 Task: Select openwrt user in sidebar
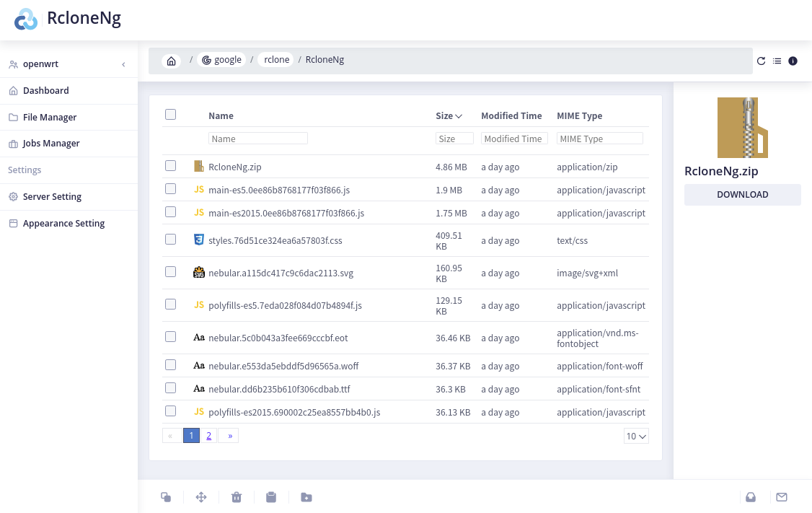(x=69, y=64)
